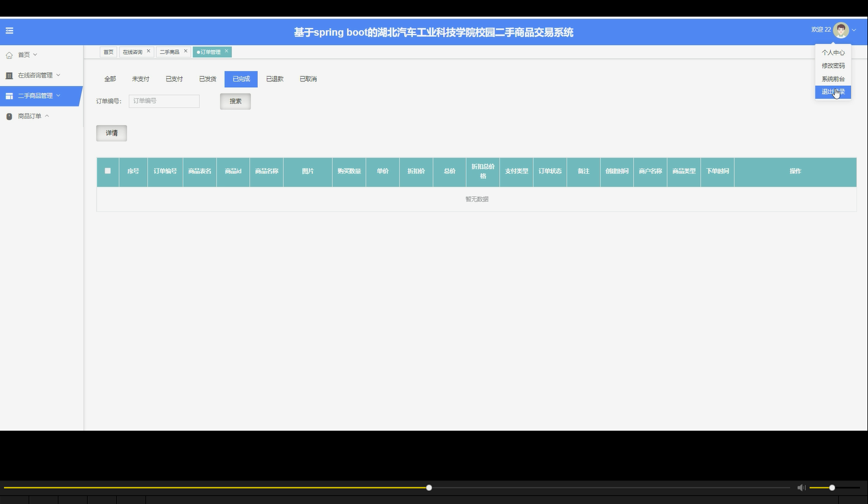Image resolution: width=868 pixels, height=504 pixels.
Task: Click the 序号 column header
Action: [133, 171]
